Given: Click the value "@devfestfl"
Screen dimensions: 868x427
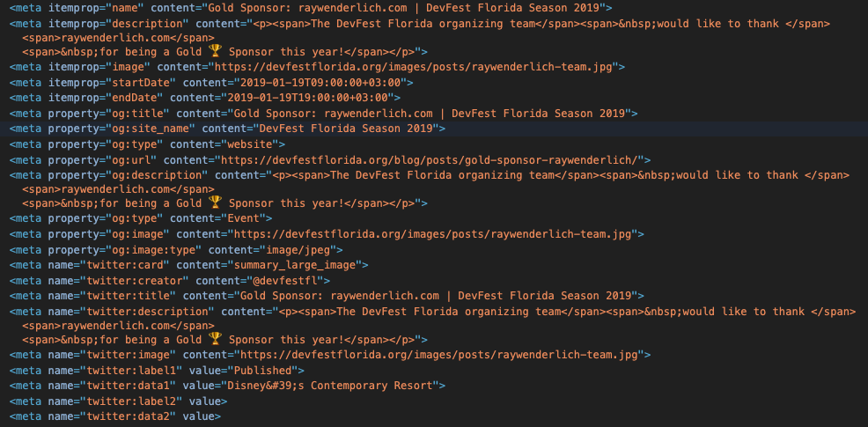Looking at the screenshot, I should click(286, 280).
